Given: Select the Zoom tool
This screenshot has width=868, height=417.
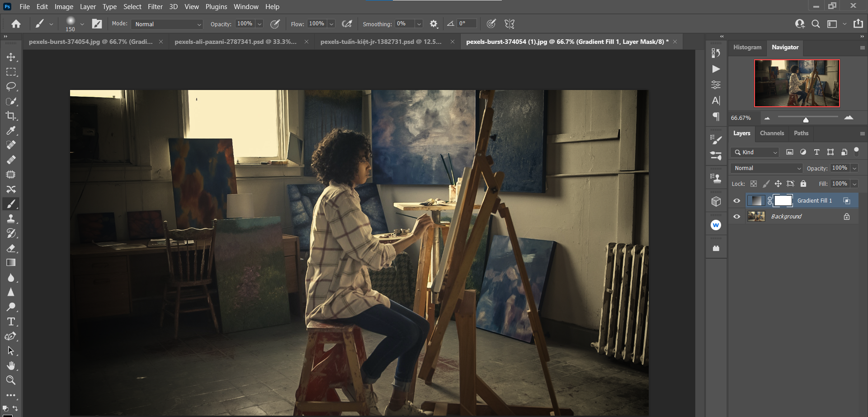Looking at the screenshot, I should [x=11, y=380].
